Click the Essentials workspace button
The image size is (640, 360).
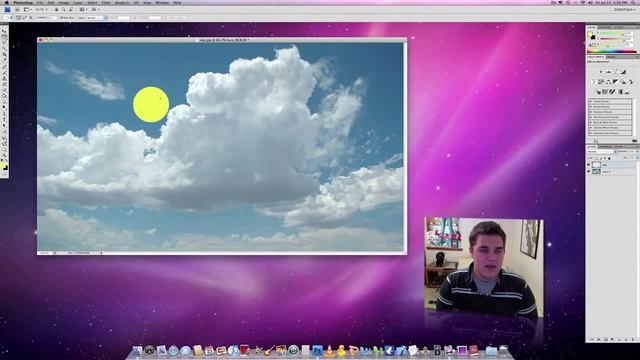(x=624, y=9)
